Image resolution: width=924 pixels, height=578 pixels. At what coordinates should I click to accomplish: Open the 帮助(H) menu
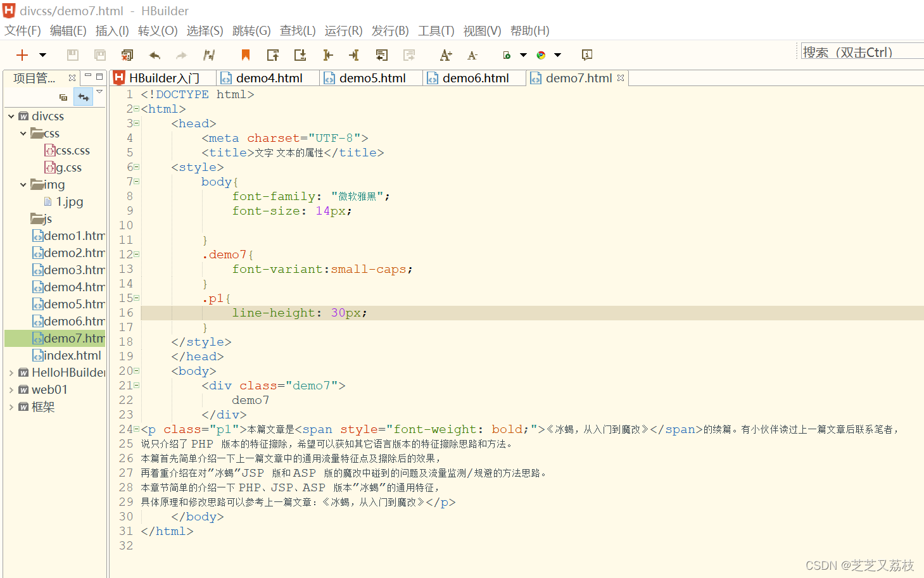pyautogui.click(x=530, y=30)
